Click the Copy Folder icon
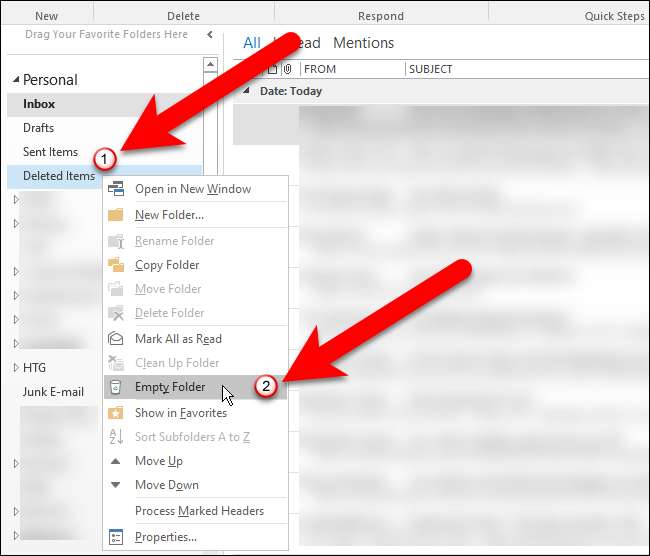 tap(116, 265)
